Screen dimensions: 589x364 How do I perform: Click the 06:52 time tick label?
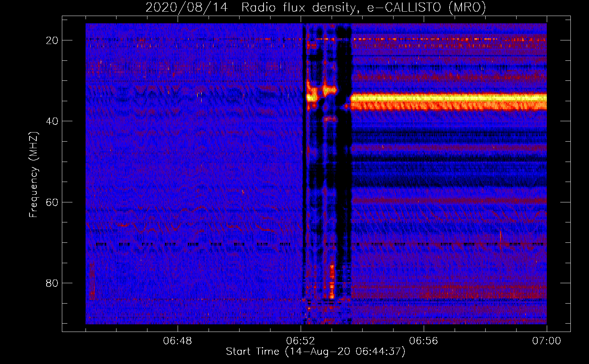tap(301, 341)
